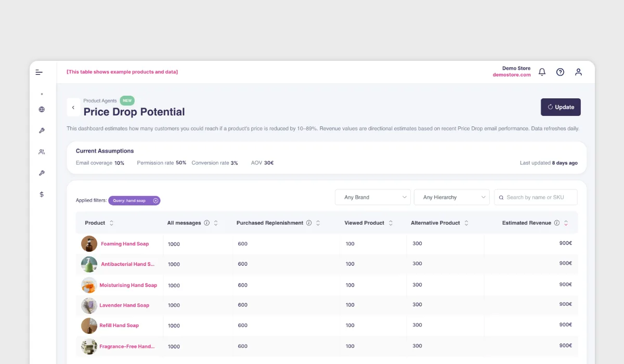Click the 'Query: hand soap' filter chip
Screen dimensions: 624x364
(x=134, y=200)
